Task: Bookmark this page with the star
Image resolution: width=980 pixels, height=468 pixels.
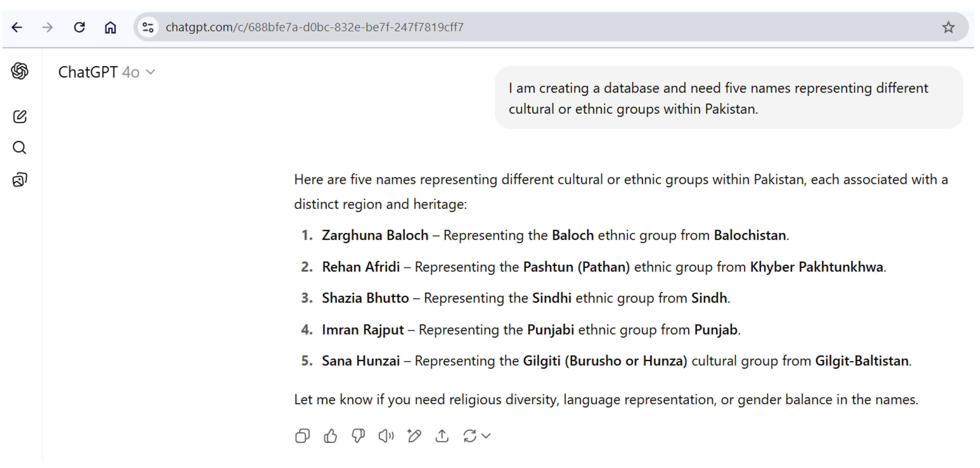Action: pos(948,27)
